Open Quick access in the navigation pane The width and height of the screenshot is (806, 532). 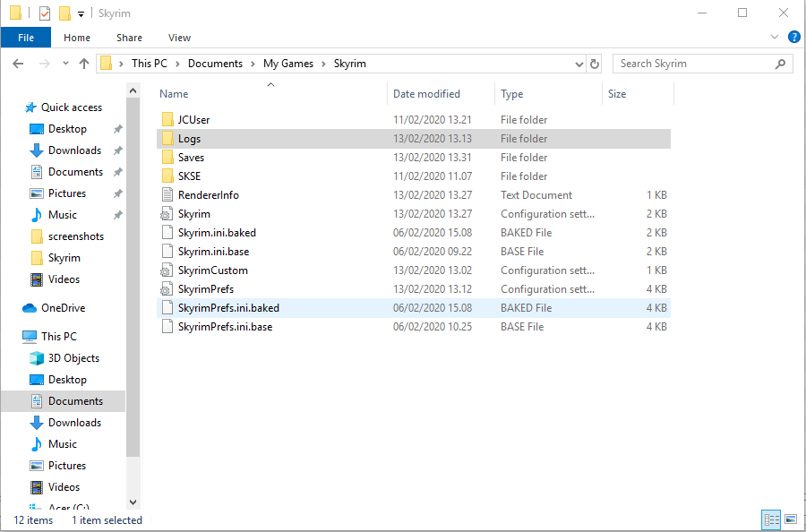pyautogui.click(x=72, y=107)
